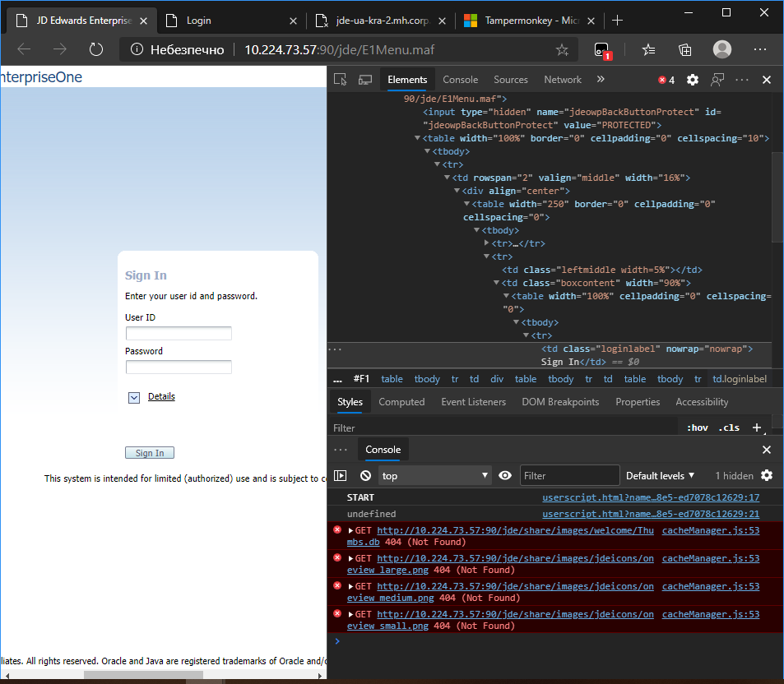Open the browser profile avatar
784x684 pixels.
(722, 49)
